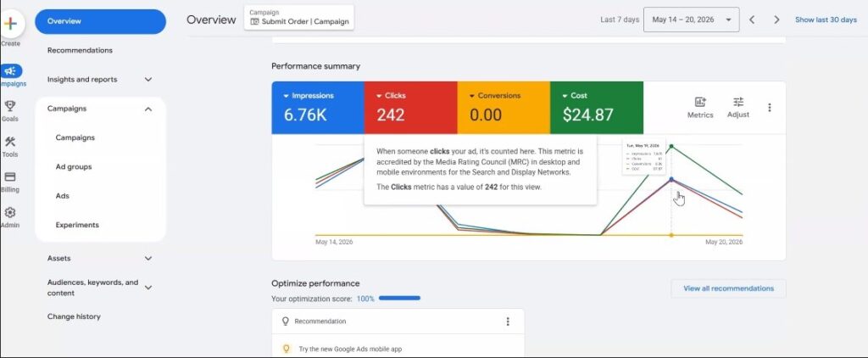Screen dimensions: 868x358
Task: Click the May 20, 2026 axis label
Action: tap(724, 242)
